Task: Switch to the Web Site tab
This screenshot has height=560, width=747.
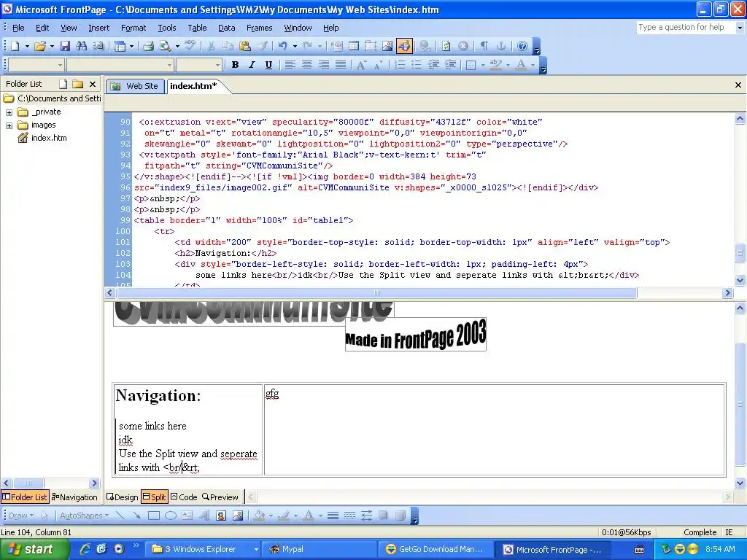Action: click(x=135, y=86)
